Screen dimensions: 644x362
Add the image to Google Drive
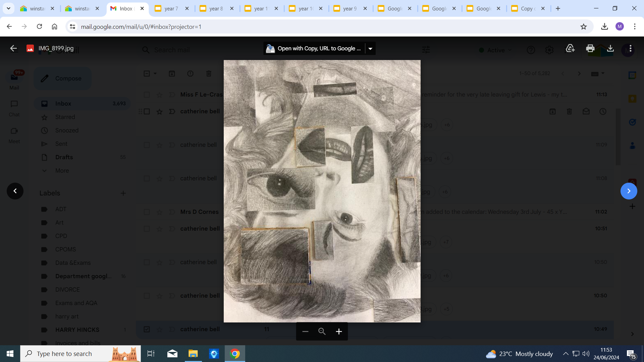coord(570,48)
